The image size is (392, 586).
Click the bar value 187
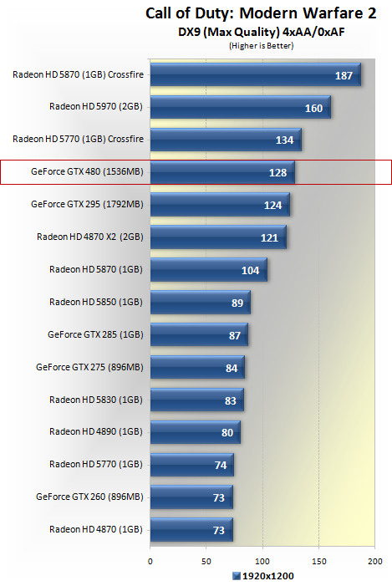tap(344, 76)
